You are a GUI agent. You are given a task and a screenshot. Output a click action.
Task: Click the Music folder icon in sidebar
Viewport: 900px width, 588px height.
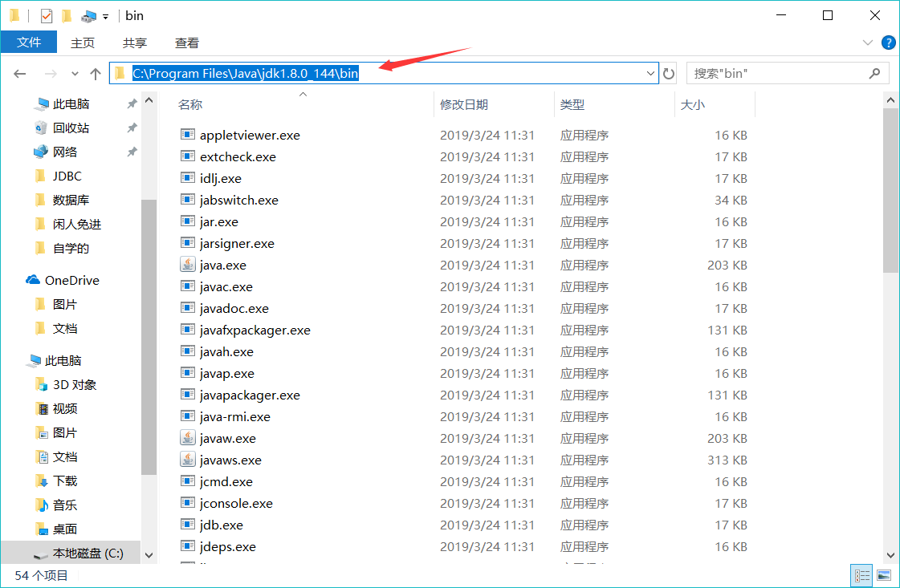[x=42, y=505]
